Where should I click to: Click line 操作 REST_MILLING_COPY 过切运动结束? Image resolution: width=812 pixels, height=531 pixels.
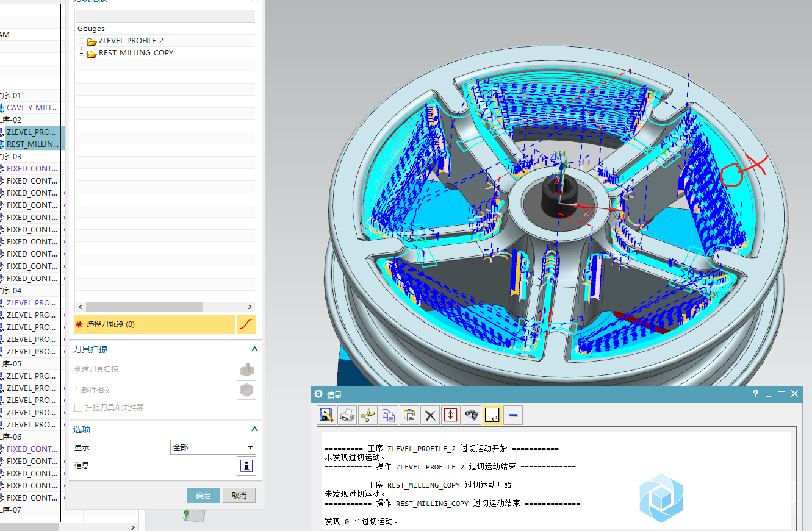(452, 504)
